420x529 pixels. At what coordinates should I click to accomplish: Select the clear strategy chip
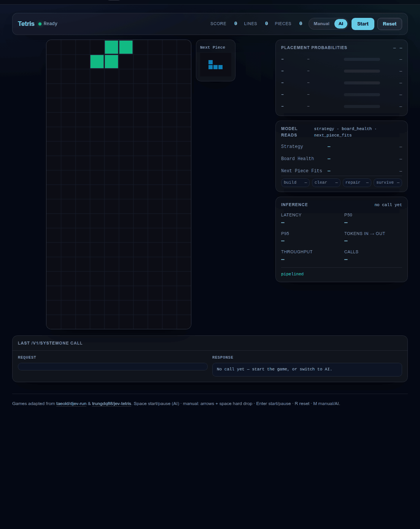[326, 183]
